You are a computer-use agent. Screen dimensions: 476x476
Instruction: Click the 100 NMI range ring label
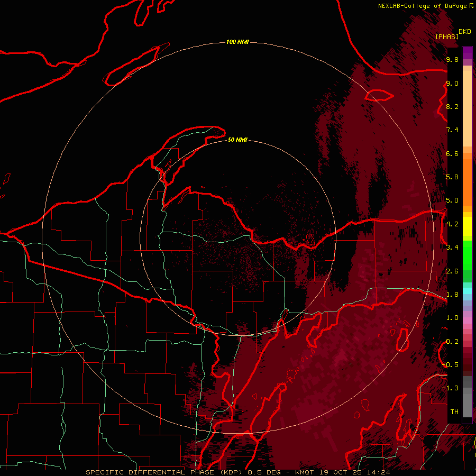(x=237, y=42)
